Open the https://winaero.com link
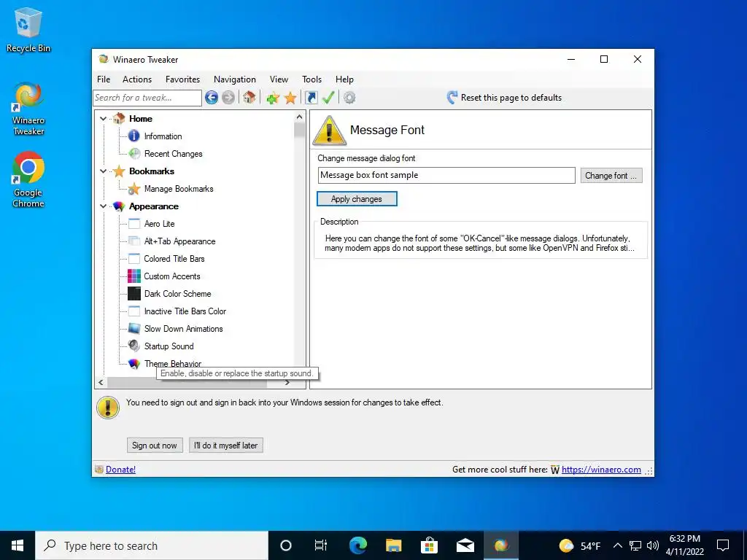This screenshot has height=560, width=747. click(x=601, y=470)
